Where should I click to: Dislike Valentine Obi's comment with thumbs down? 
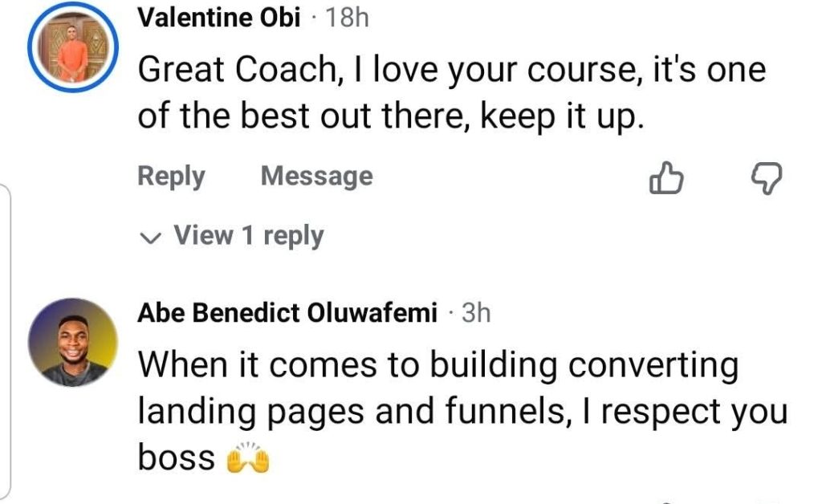[767, 178]
